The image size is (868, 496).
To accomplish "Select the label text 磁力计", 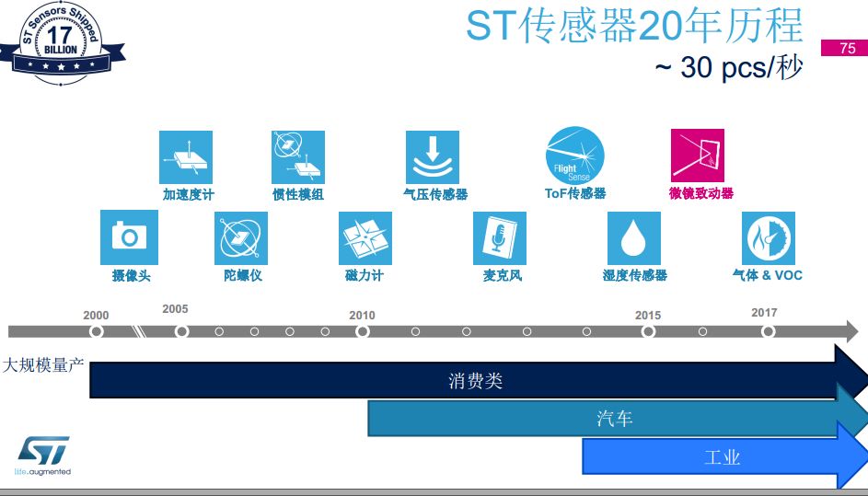I will 365,275.
